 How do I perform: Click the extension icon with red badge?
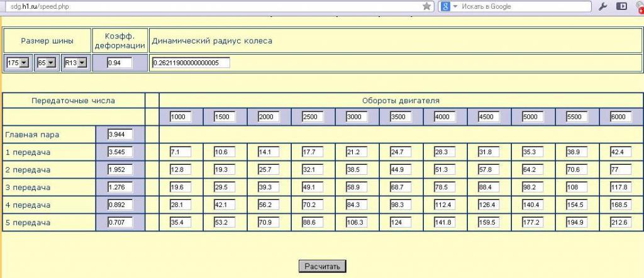(x=640, y=7)
